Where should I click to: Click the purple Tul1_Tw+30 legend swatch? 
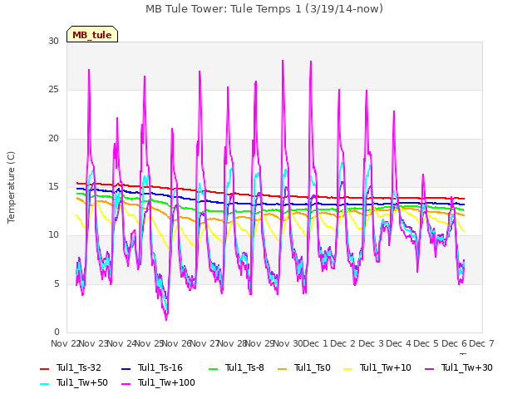coord(430,368)
